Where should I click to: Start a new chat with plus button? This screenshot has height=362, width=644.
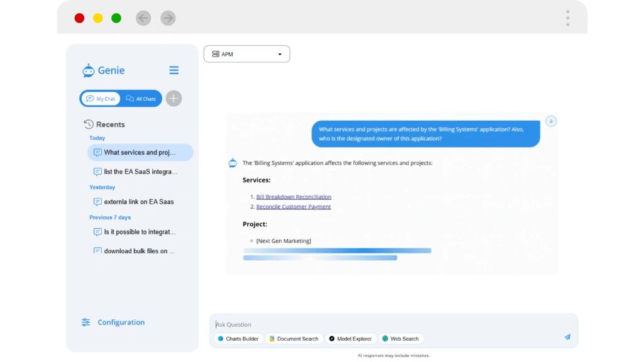(x=174, y=99)
